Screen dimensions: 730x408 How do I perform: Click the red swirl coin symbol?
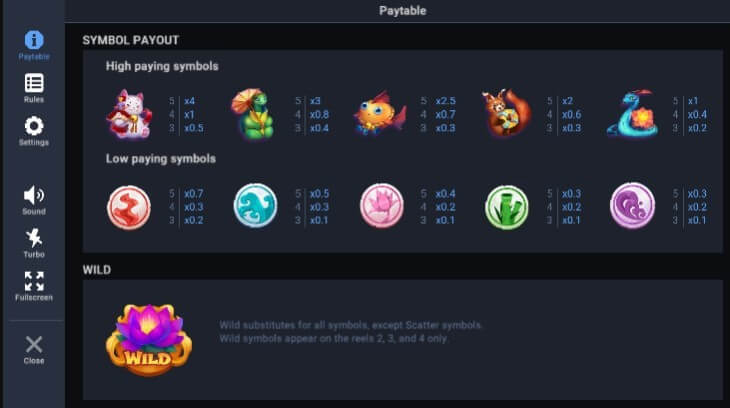pyautogui.click(x=129, y=206)
